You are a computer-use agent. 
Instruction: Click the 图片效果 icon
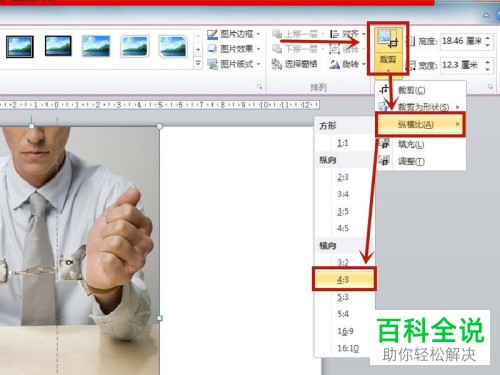pos(212,49)
